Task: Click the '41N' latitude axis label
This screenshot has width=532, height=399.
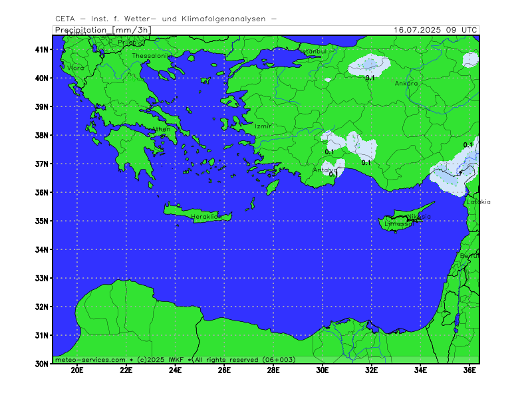Action: click(41, 49)
